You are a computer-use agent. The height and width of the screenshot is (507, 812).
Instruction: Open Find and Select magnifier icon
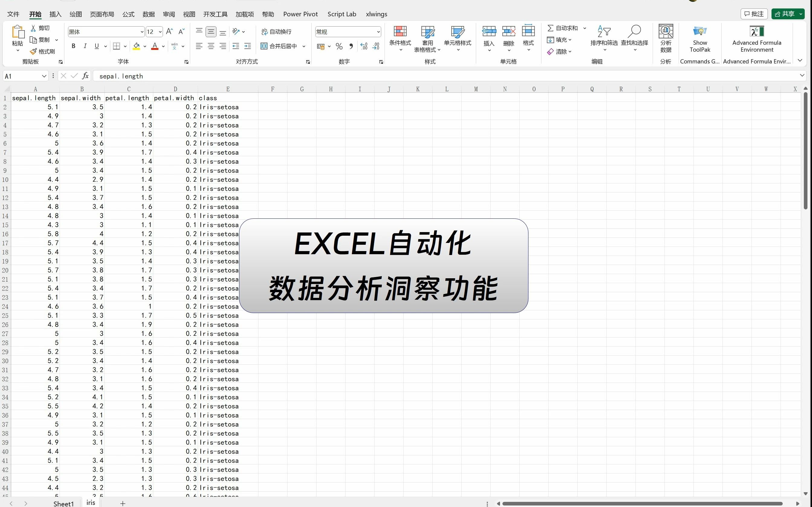click(635, 31)
